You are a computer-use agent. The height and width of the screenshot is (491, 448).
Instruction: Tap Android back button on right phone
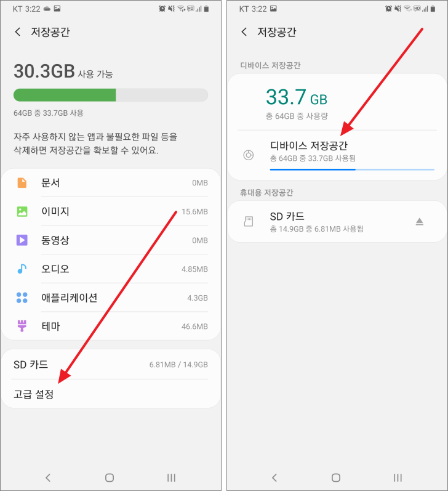click(274, 477)
